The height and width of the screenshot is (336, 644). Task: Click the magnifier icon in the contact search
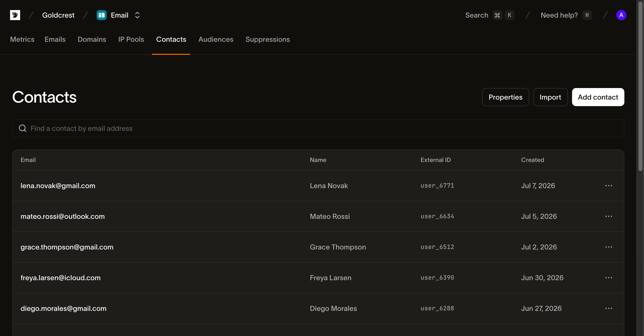pyautogui.click(x=23, y=128)
